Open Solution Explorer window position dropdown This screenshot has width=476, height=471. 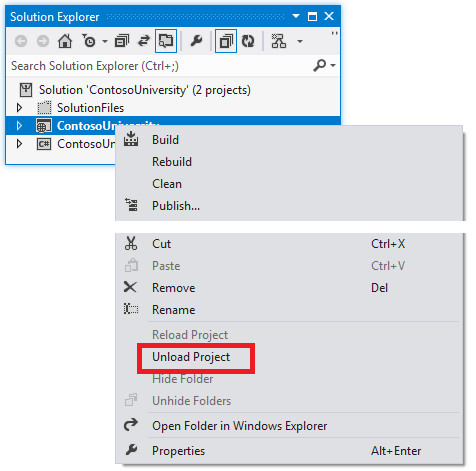pos(296,16)
